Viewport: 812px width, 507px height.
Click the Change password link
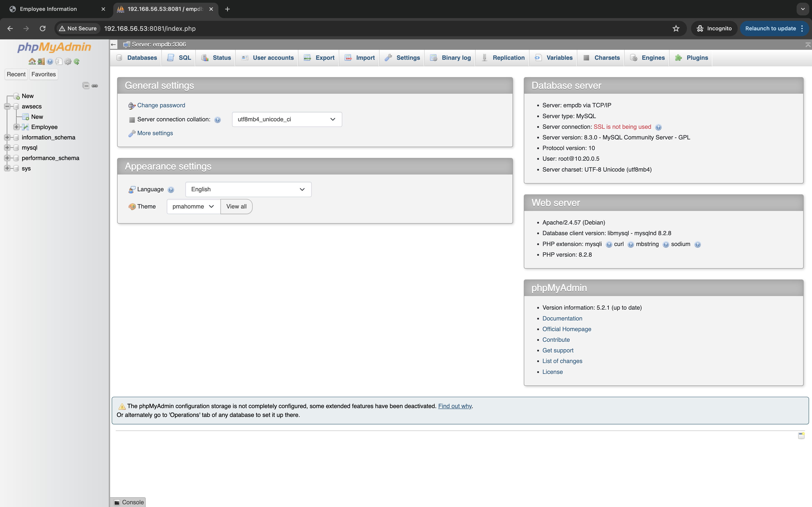click(161, 105)
